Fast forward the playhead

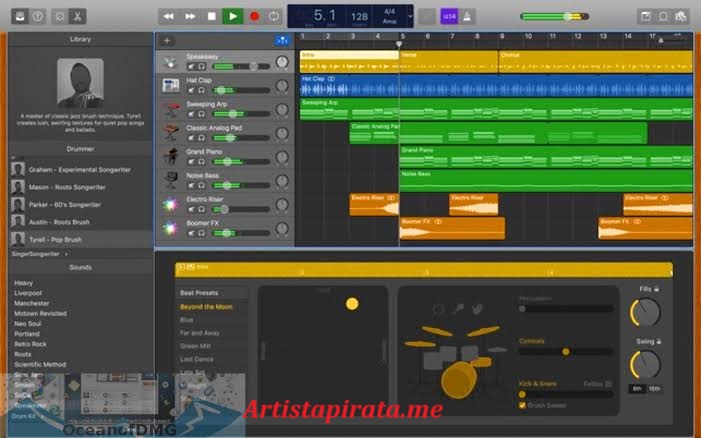coord(190,17)
